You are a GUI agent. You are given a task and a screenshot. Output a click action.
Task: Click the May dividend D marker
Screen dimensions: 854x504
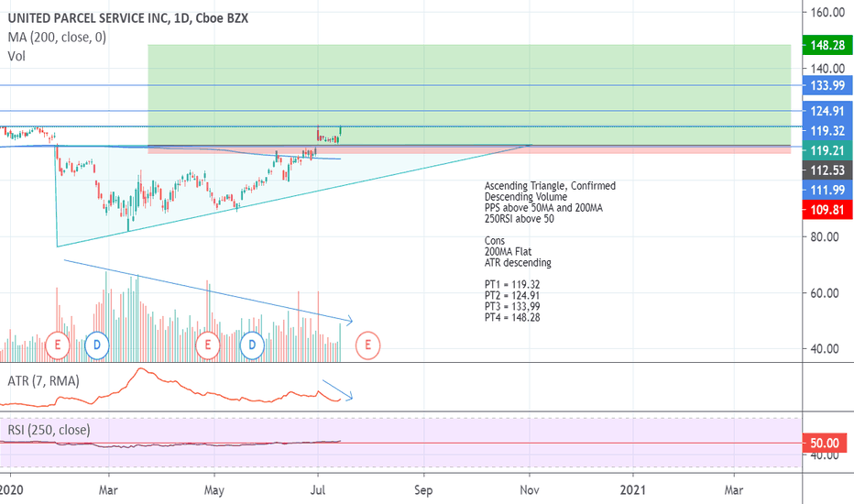coord(252,345)
